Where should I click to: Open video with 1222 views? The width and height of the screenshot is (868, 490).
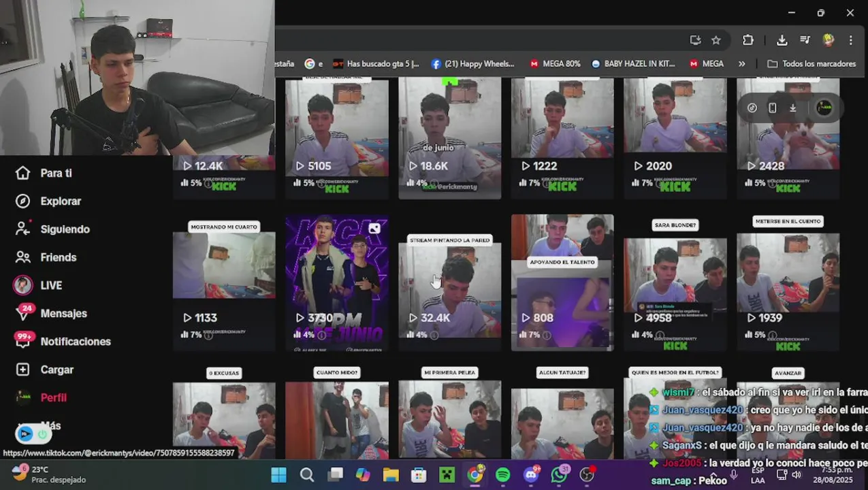562,138
